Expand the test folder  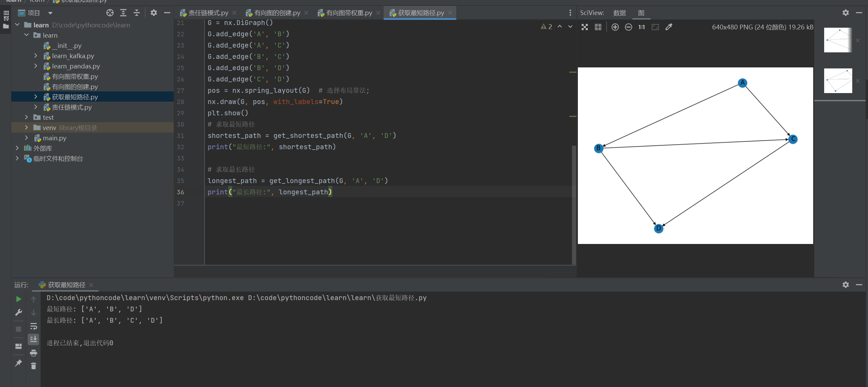[26, 117]
